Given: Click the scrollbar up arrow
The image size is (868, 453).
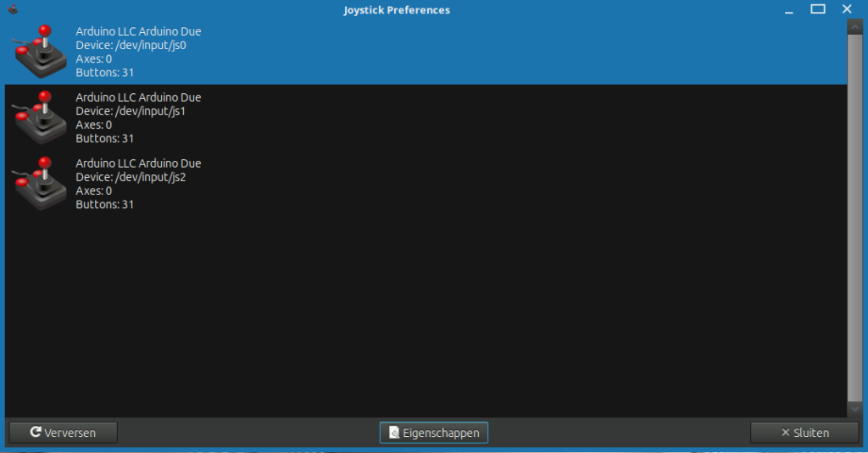Looking at the screenshot, I should click(x=854, y=27).
